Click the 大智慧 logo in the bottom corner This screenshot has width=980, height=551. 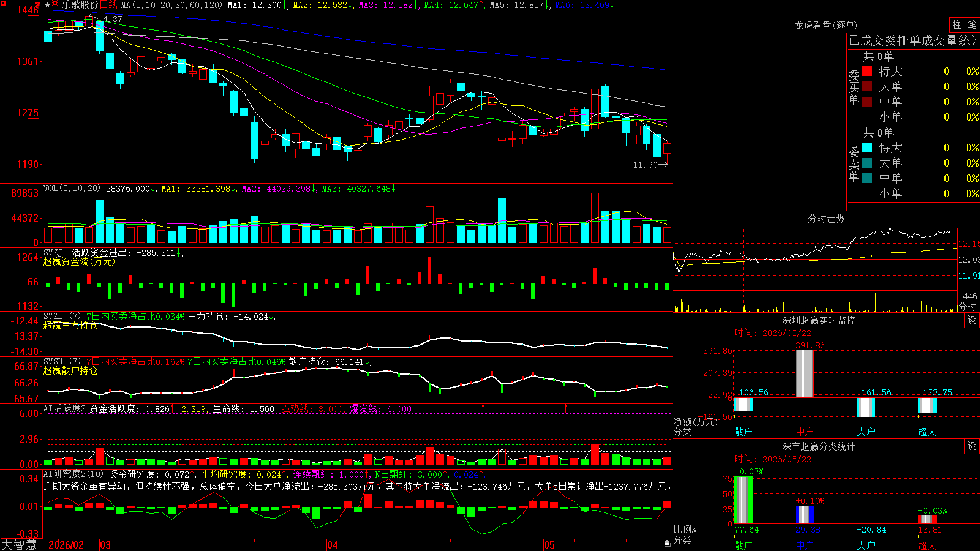[19, 545]
